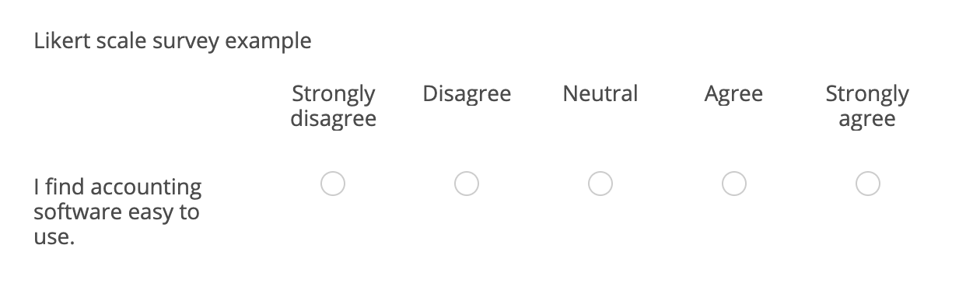Select the Strongly agree radio button
The image size is (980, 294).
point(868,184)
